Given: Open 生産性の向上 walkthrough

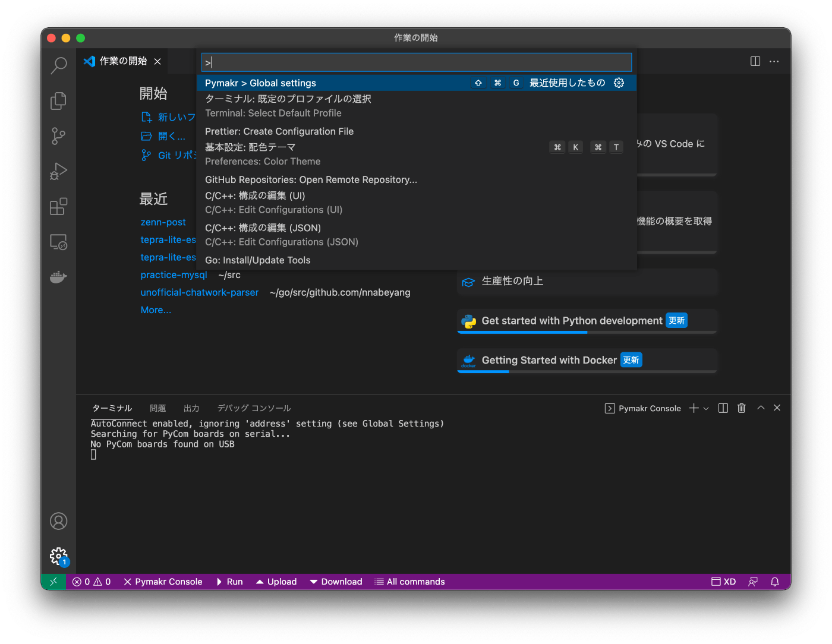Looking at the screenshot, I should coord(587,282).
